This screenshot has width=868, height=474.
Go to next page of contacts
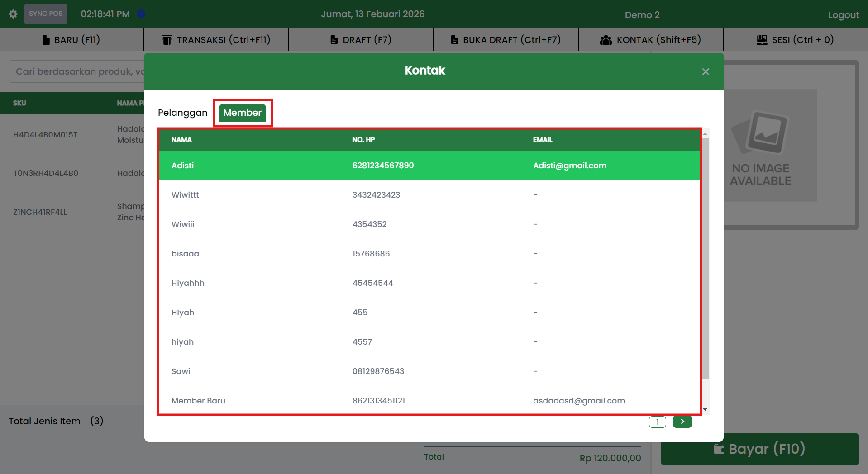tap(682, 422)
